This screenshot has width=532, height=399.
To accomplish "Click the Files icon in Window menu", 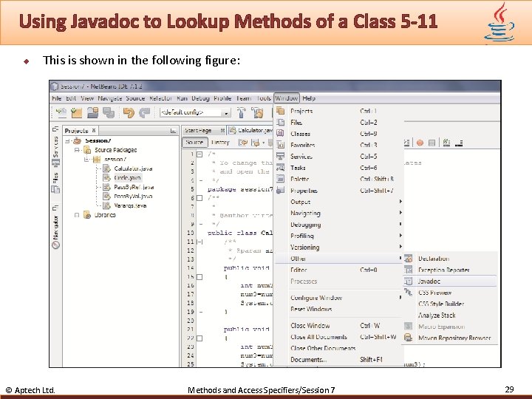I will pyautogui.click(x=281, y=123).
